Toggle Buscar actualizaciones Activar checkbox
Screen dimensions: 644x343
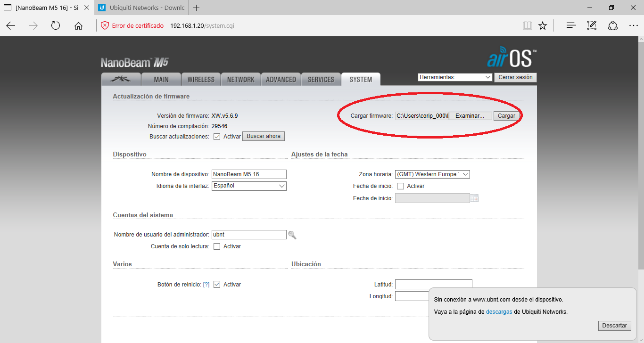click(x=217, y=137)
